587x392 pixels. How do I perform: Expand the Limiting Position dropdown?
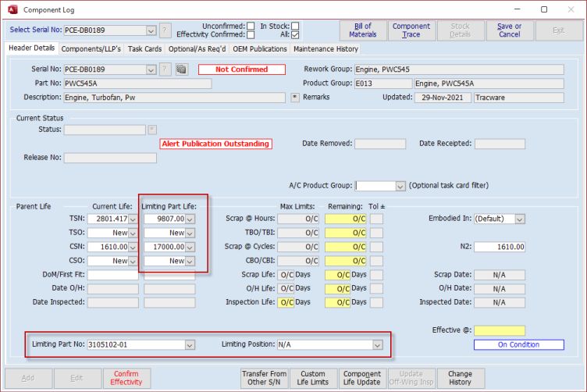[377, 345]
